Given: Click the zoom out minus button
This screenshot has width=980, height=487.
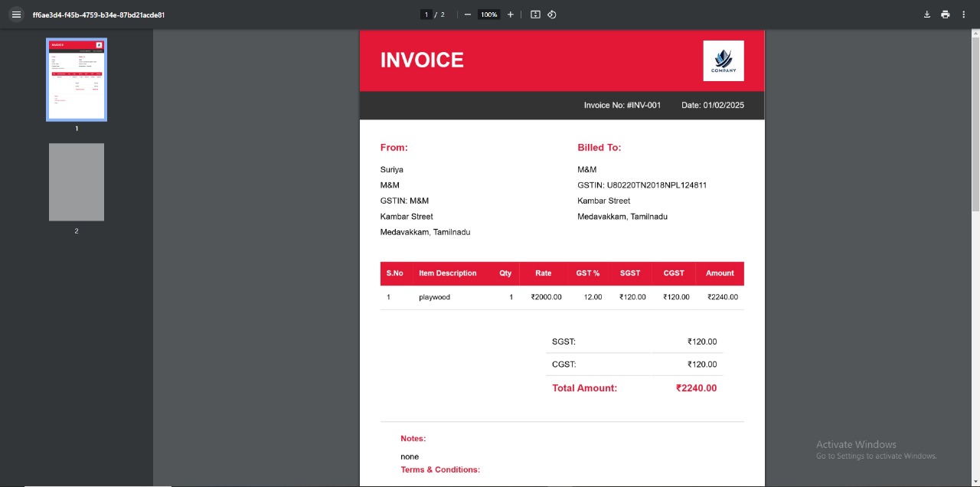Looking at the screenshot, I should 468,15.
